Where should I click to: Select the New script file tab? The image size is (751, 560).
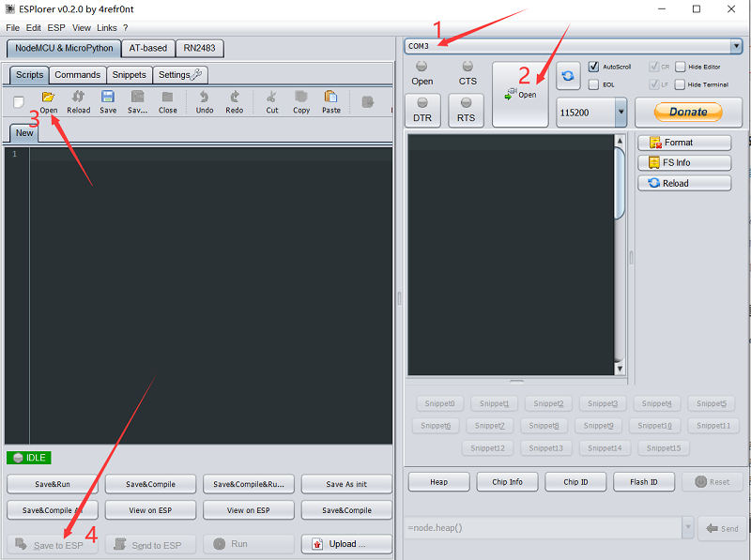tap(24, 133)
